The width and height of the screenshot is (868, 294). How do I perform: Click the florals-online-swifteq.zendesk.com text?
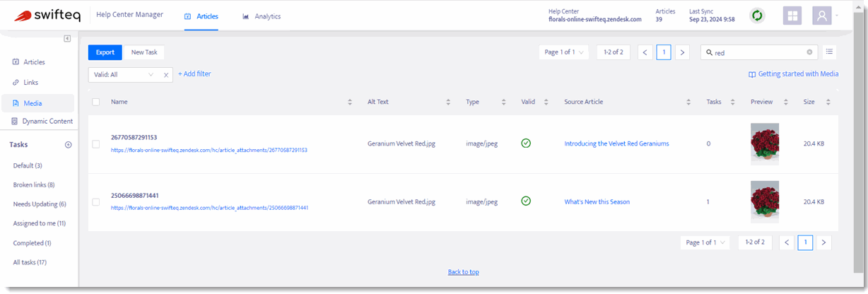click(595, 19)
